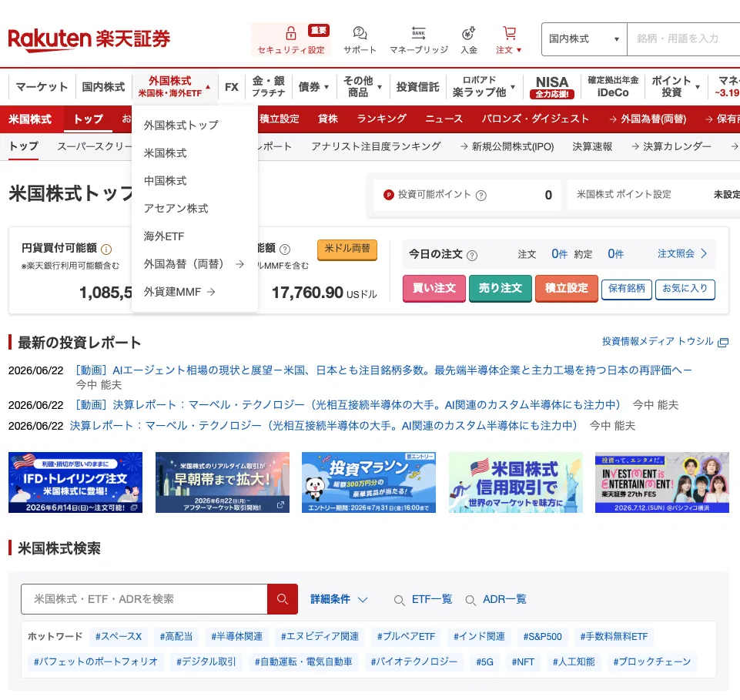Open the サポート chat icon
Image resolution: width=740 pixels, height=700 pixels.
pyautogui.click(x=360, y=33)
